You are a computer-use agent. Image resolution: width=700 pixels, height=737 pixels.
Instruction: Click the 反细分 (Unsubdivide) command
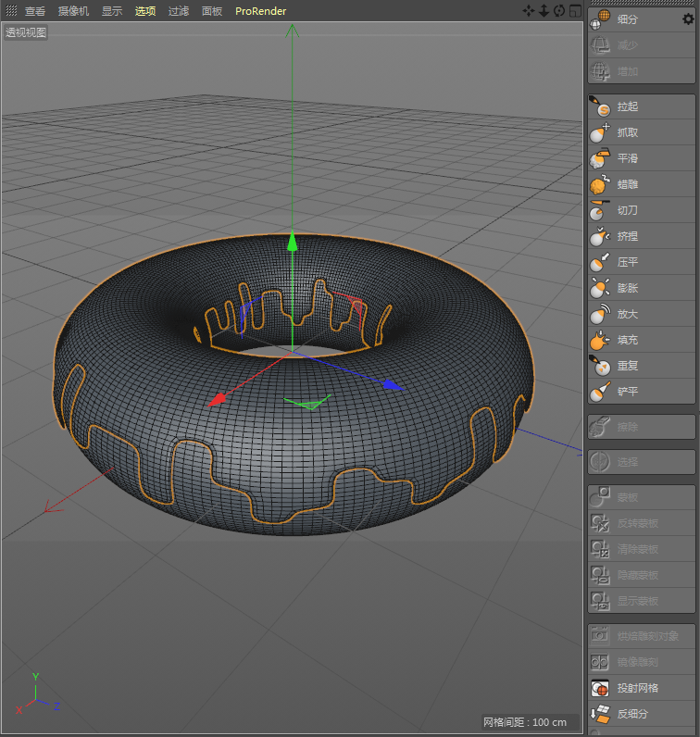click(x=632, y=714)
